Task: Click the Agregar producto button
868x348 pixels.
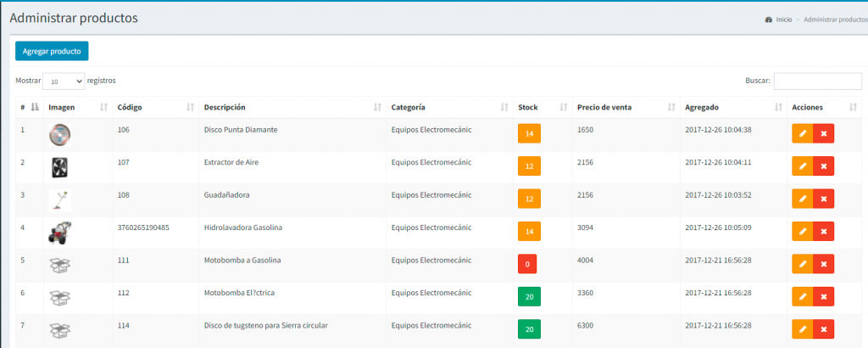Action: click(52, 51)
